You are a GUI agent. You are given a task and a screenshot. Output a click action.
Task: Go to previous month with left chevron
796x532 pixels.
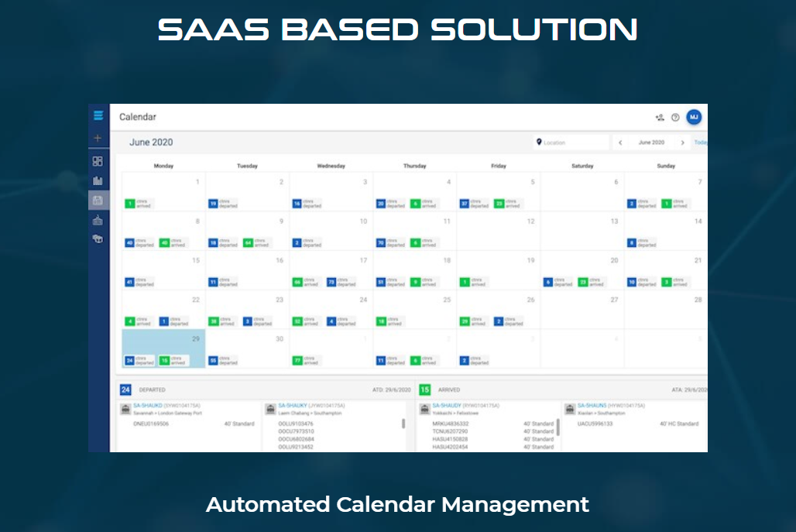[x=620, y=142]
